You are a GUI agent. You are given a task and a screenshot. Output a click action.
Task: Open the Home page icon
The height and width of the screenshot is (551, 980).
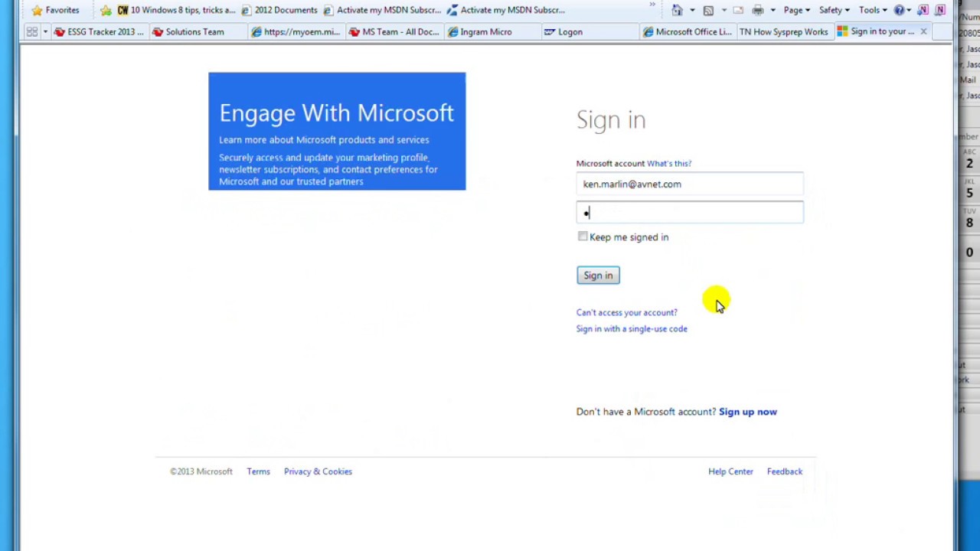coord(678,10)
